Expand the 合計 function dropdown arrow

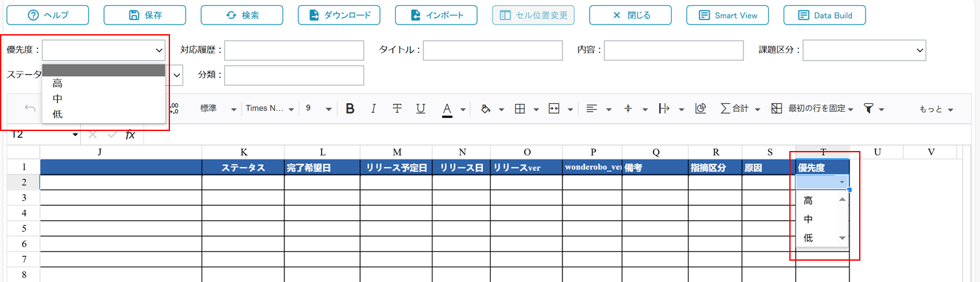pyautogui.click(x=757, y=110)
